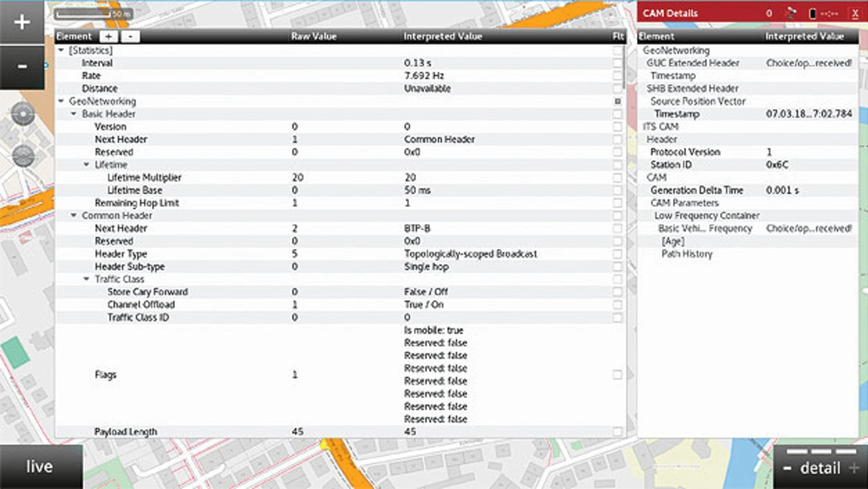Decrease detail level with the minus sign
The height and width of the screenshot is (489, 868).
tap(787, 469)
